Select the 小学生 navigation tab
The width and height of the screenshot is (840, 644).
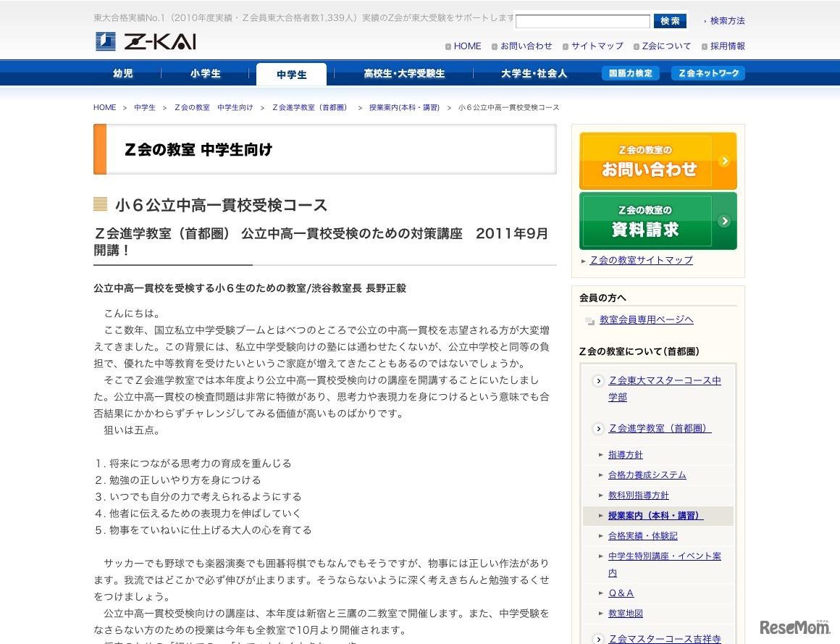pos(206,73)
